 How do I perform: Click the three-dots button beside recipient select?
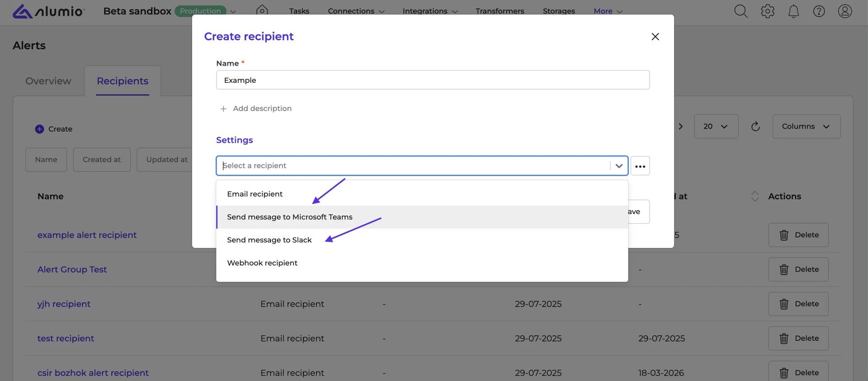(x=640, y=166)
